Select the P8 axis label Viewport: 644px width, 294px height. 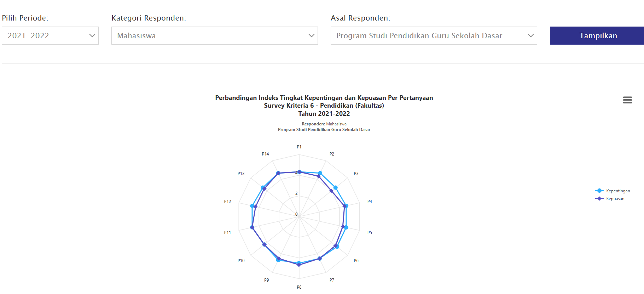299,287
